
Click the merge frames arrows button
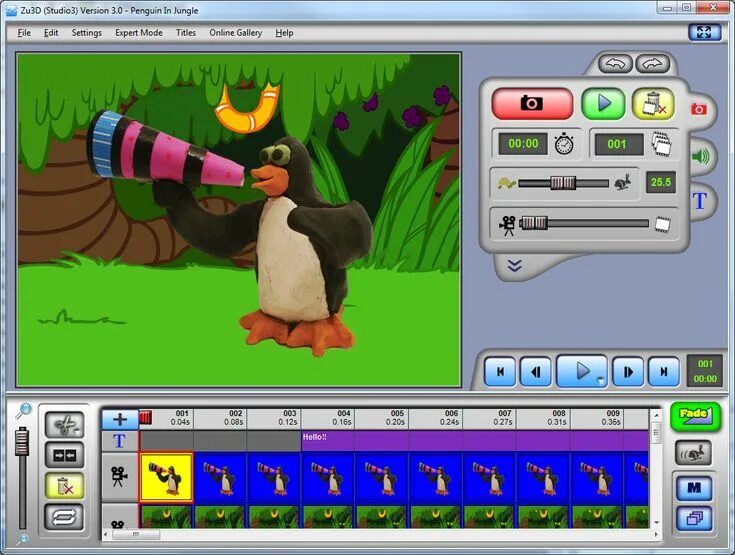(x=65, y=455)
